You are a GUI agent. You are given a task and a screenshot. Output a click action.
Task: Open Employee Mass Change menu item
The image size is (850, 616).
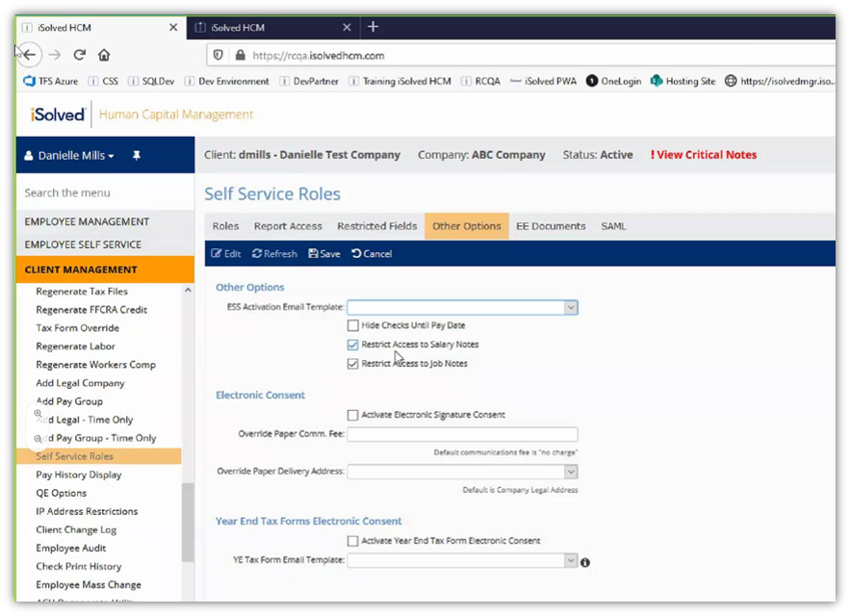click(x=89, y=585)
